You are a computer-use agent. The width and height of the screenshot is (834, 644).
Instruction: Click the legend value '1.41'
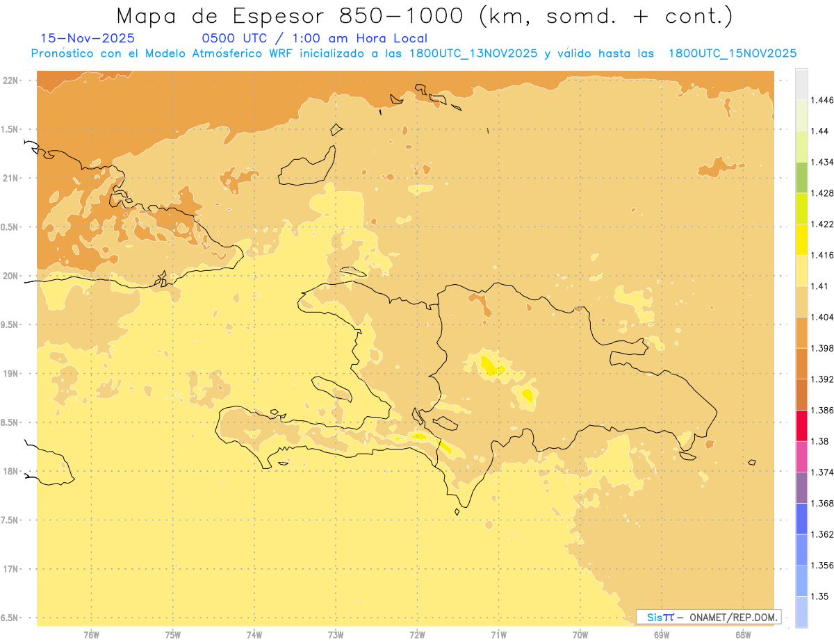pyautogui.click(x=820, y=286)
